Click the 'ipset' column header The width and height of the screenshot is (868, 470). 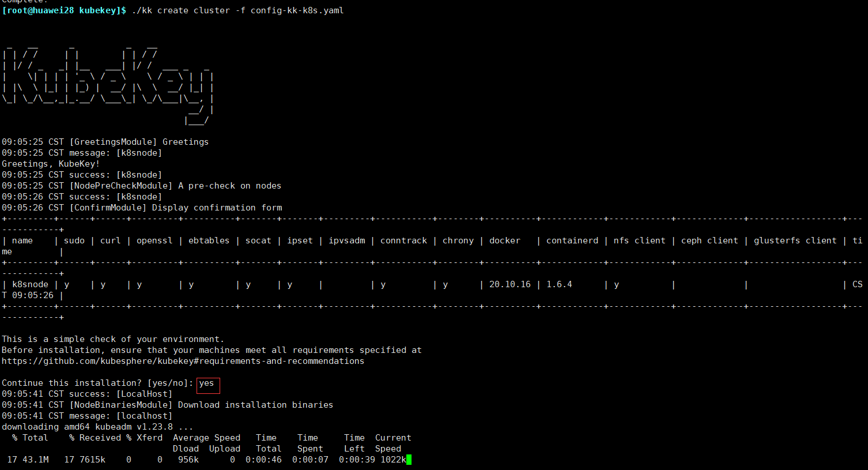pos(300,240)
